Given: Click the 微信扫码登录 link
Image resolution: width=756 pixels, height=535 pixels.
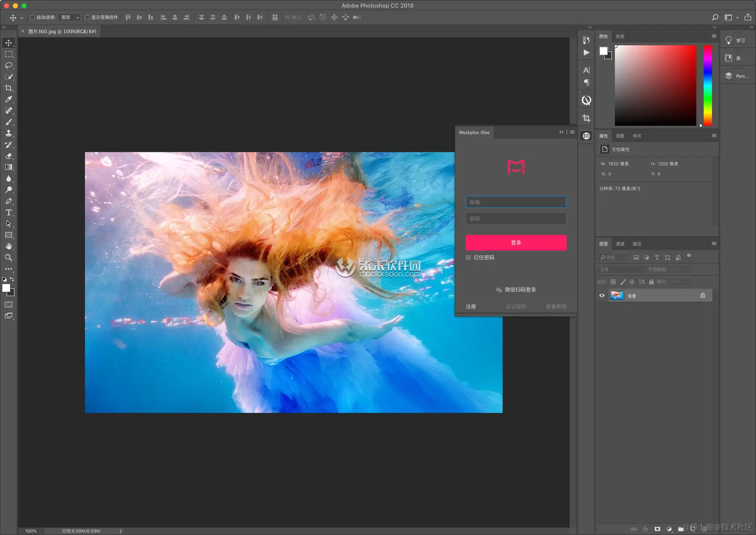Looking at the screenshot, I should pyautogui.click(x=516, y=290).
